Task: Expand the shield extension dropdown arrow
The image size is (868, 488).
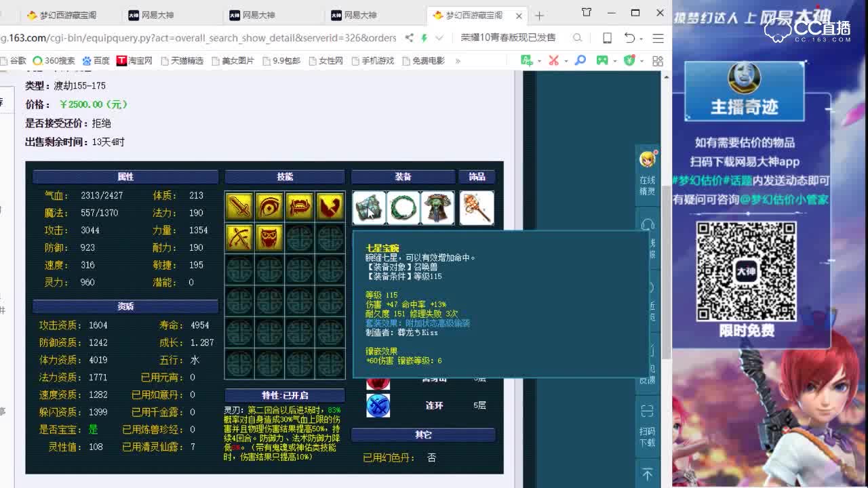Action: click(x=641, y=60)
